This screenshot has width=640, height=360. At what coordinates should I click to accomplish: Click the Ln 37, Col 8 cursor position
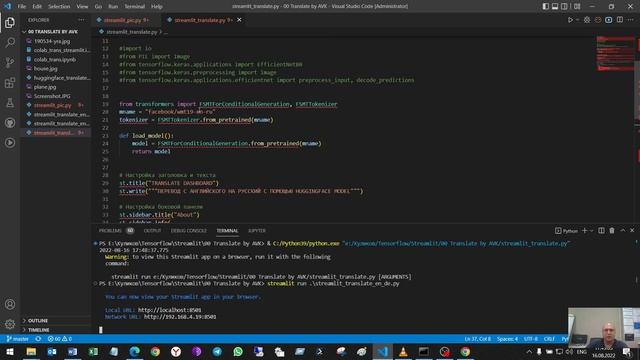coord(478,339)
